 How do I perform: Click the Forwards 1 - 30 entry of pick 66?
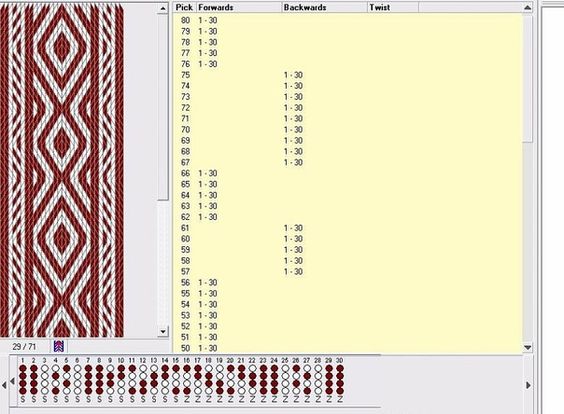click(x=208, y=173)
